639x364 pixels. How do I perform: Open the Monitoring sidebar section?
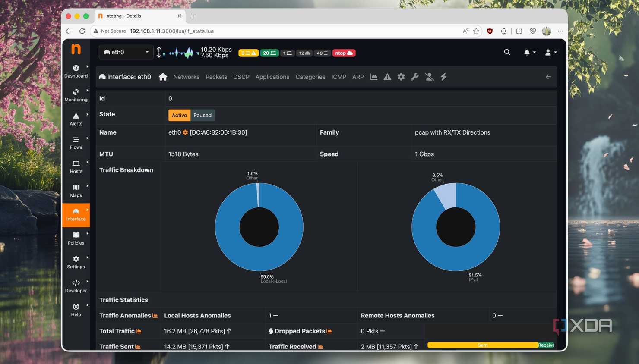click(76, 95)
